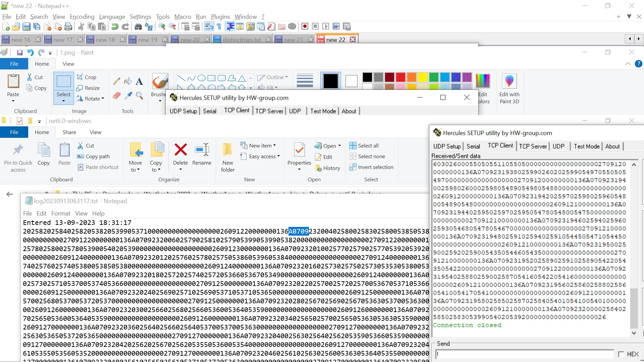The height and width of the screenshot is (362, 644).
Task: Expand the Easy access dropdown in File Explorer
Action: tap(278, 156)
